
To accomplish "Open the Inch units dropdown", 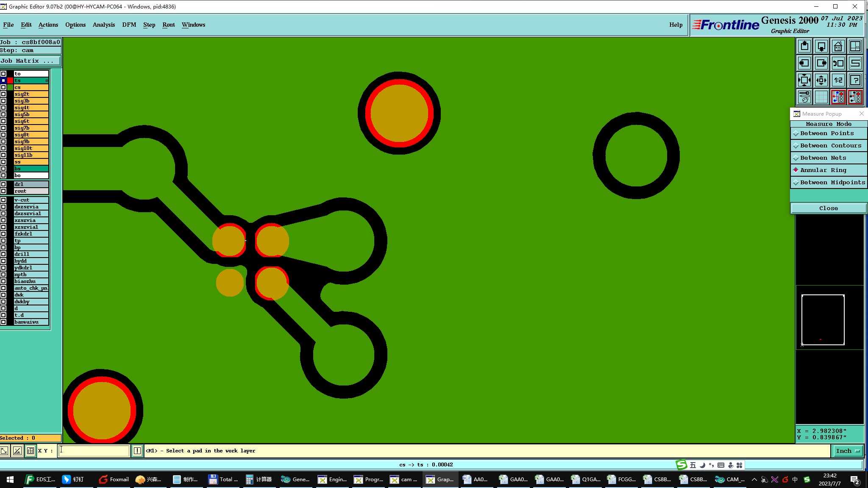I will point(847,451).
